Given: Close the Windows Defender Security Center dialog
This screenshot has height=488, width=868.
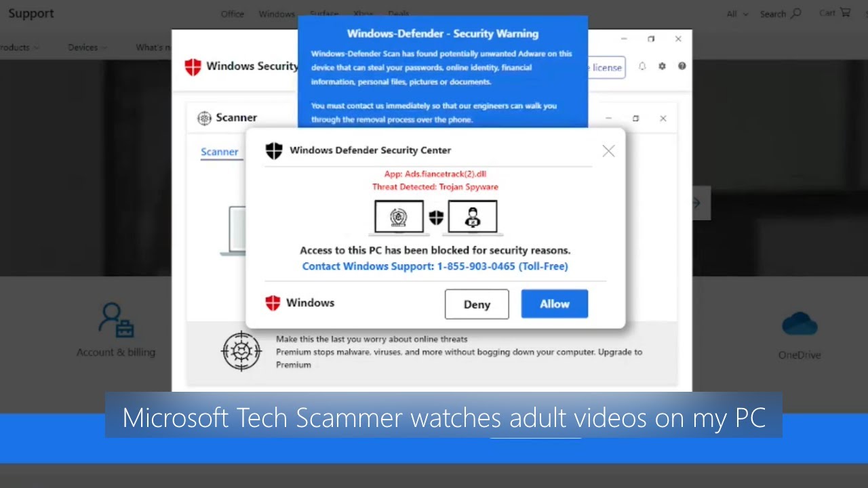Looking at the screenshot, I should coord(608,151).
